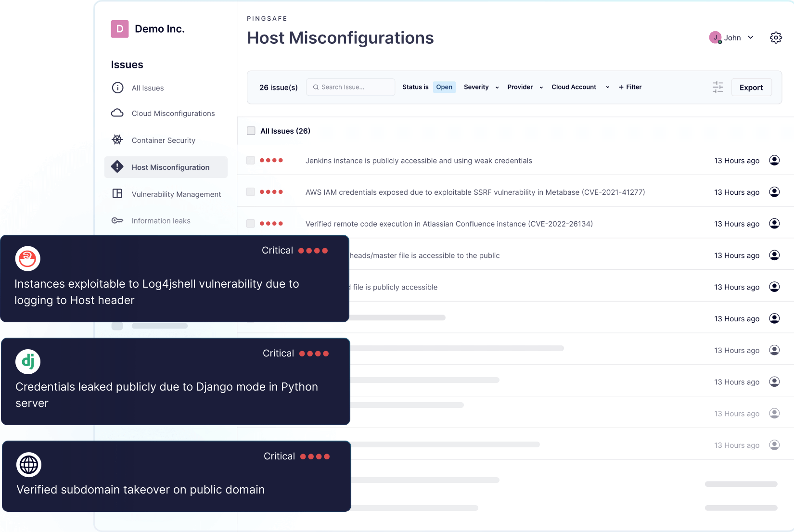Image resolution: width=794 pixels, height=532 pixels.
Task: Toggle the All Issues (26) checkbox
Action: 251,131
